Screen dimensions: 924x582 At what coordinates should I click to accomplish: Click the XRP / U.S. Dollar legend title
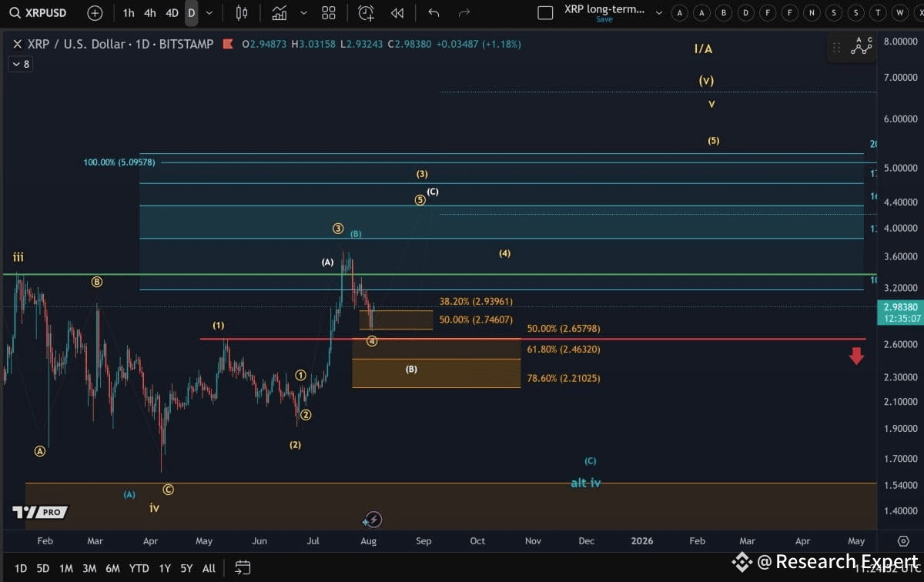point(120,45)
